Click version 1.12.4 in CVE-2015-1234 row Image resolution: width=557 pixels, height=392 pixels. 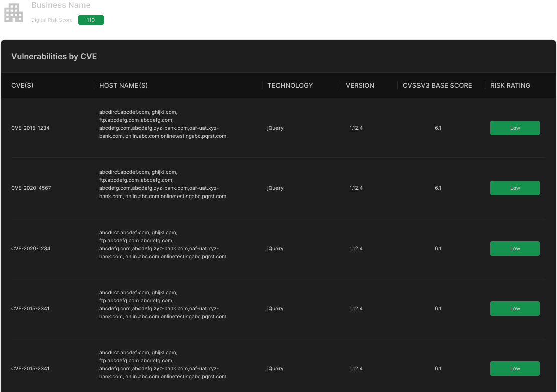356,128
